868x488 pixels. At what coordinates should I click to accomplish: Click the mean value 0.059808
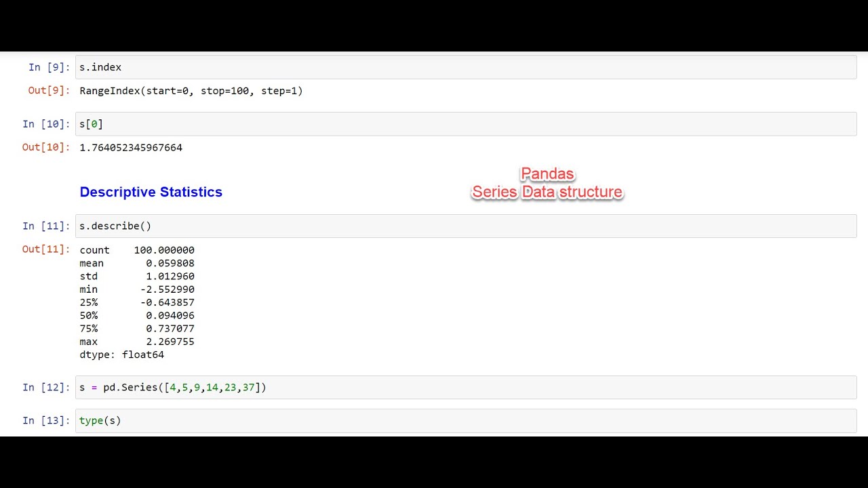pyautogui.click(x=170, y=263)
